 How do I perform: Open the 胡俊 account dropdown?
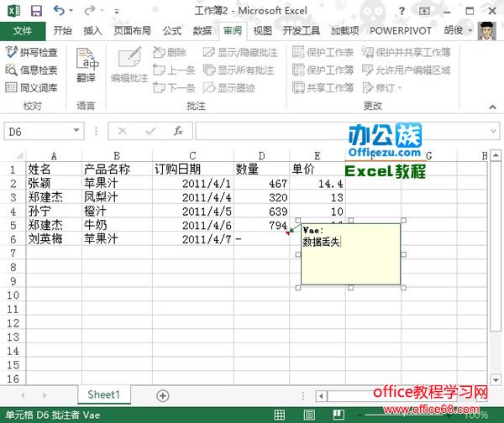click(x=459, y=30)
